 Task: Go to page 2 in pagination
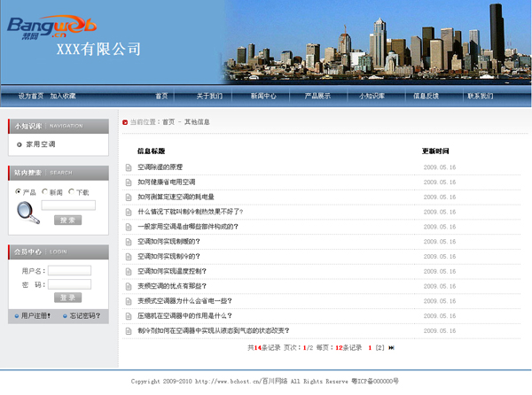tap(379, 348)
